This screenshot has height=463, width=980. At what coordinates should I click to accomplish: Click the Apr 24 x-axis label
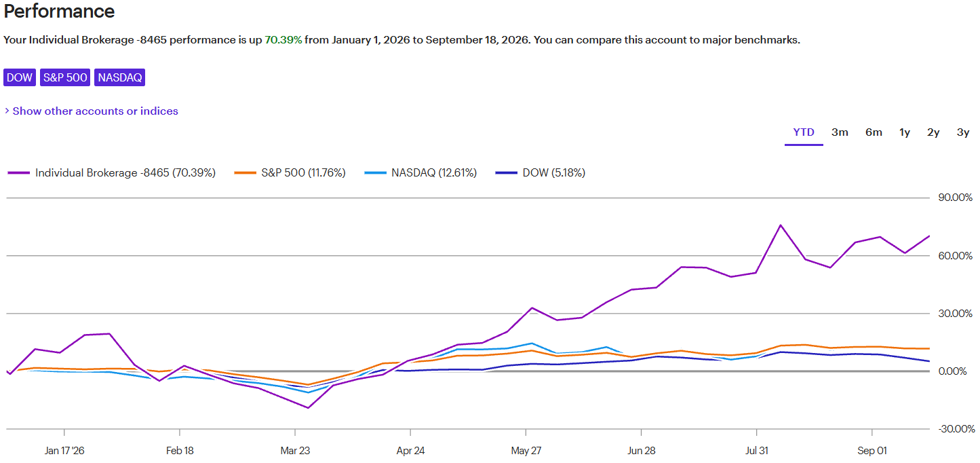coord(410,450)
